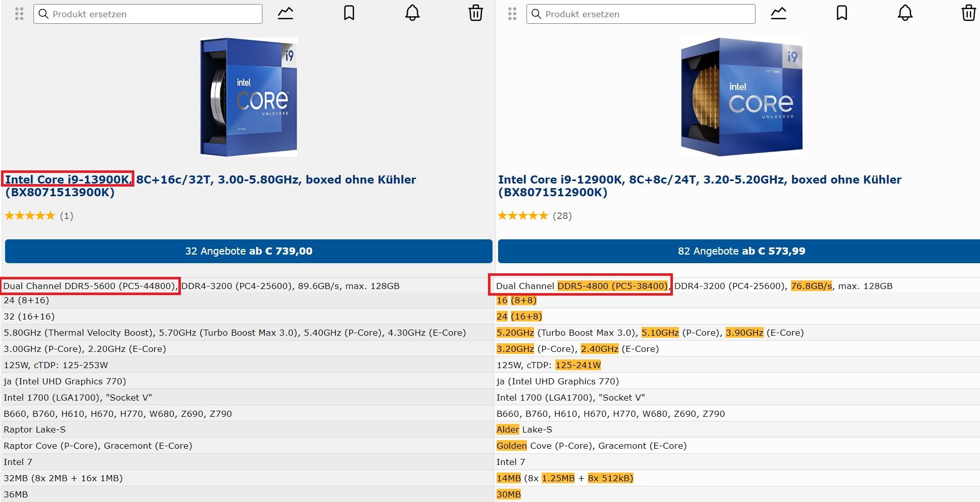Focus left Produkt ersetzen search field

pos(148,14)
